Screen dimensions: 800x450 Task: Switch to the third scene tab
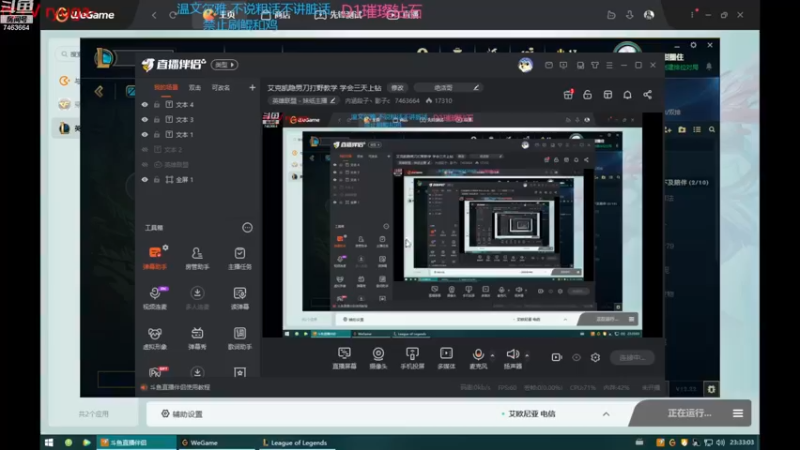coord(220,88)
